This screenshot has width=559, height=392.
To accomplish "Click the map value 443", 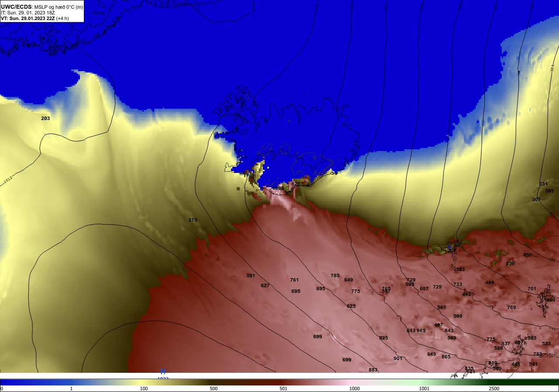I will pyautogui.click(x=466, y=294).
